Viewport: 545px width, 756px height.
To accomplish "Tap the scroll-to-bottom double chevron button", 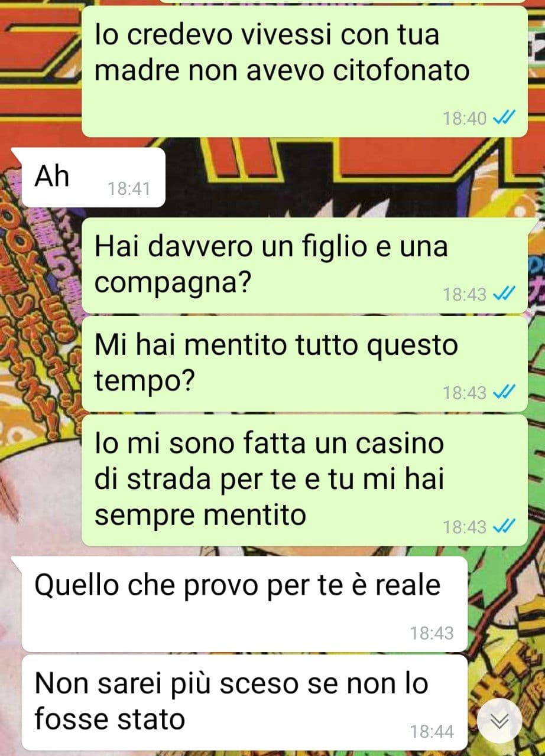I will point(500,721).
